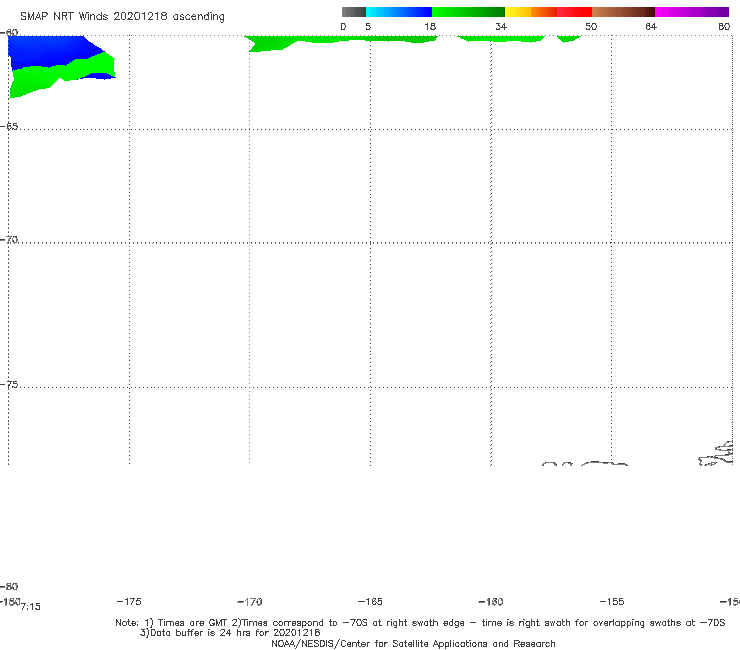Click the title 'SMAP NRT Winds 20201218 ascending'
The height and width of the screenshot is (650, 740).
point(122,16)
